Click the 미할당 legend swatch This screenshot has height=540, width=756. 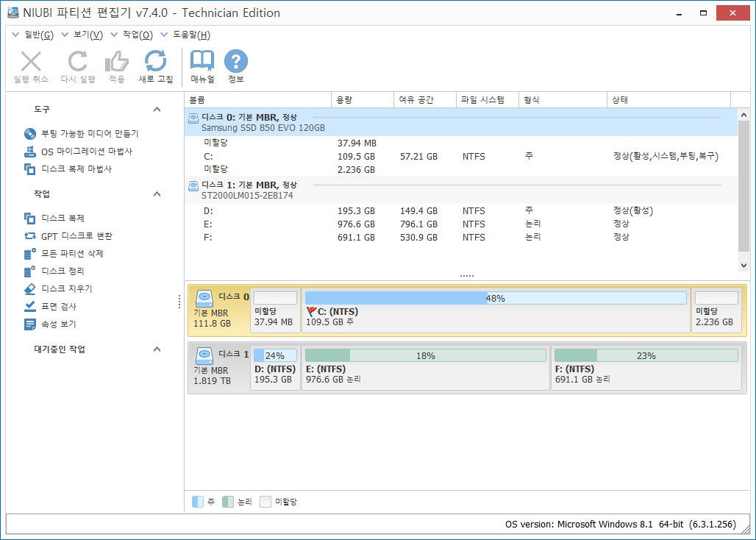click(265, 502)
